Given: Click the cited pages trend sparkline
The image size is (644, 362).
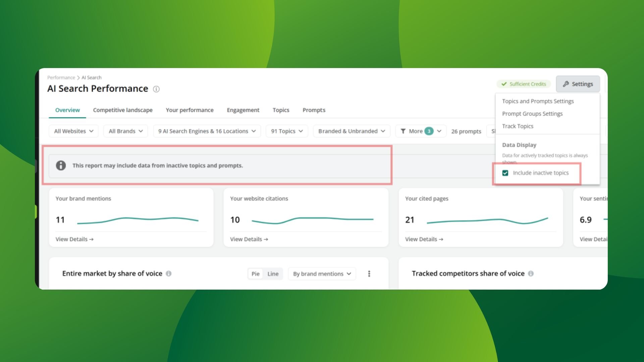Looking at the screenshot, I should 487,221.
